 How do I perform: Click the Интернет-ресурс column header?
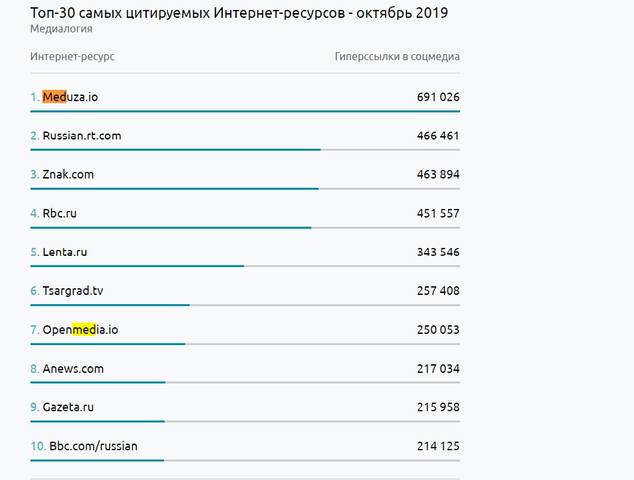click(x=72, y=56)
